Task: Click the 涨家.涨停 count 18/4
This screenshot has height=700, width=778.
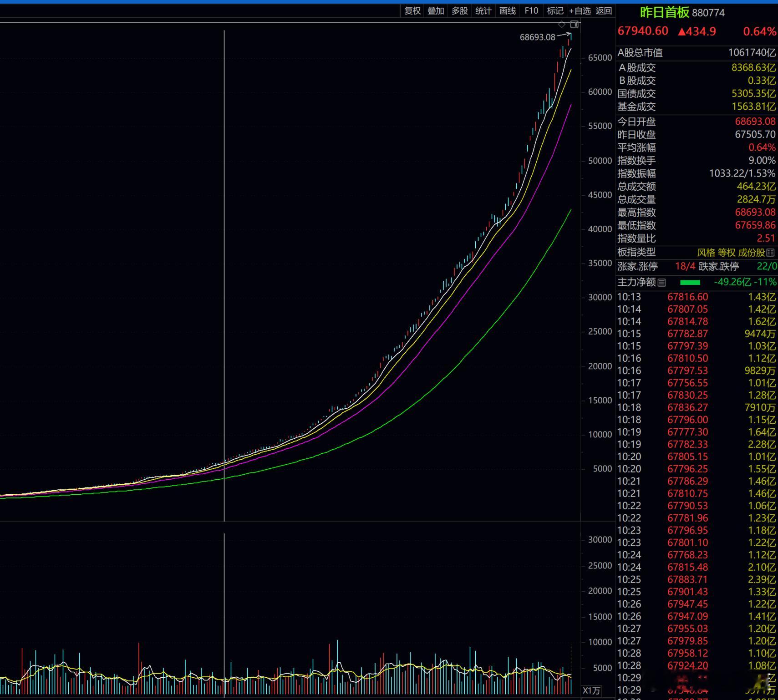Action: tap(685, 267)
